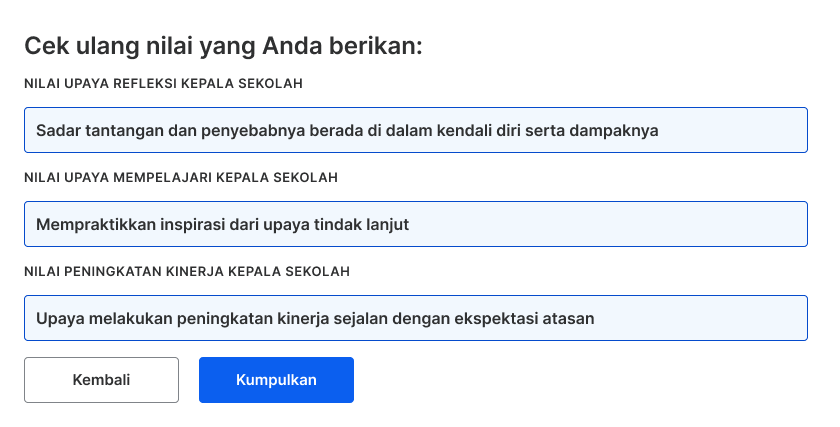Click the text 'Mempraktikkan inspirasi dari upaya tindak lanjut'
Screen dimensions: 840x427
point(222,224)
